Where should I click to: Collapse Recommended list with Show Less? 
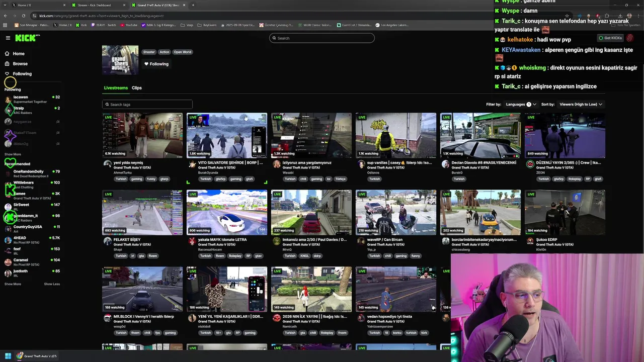click(x=52, y=284)
